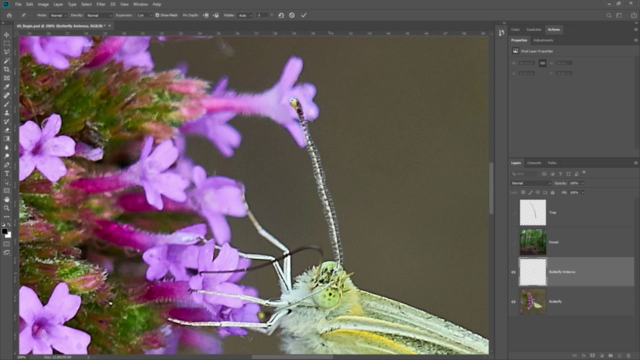
Task: Select the Path Selection tool
Action: [x=7, y=182]
